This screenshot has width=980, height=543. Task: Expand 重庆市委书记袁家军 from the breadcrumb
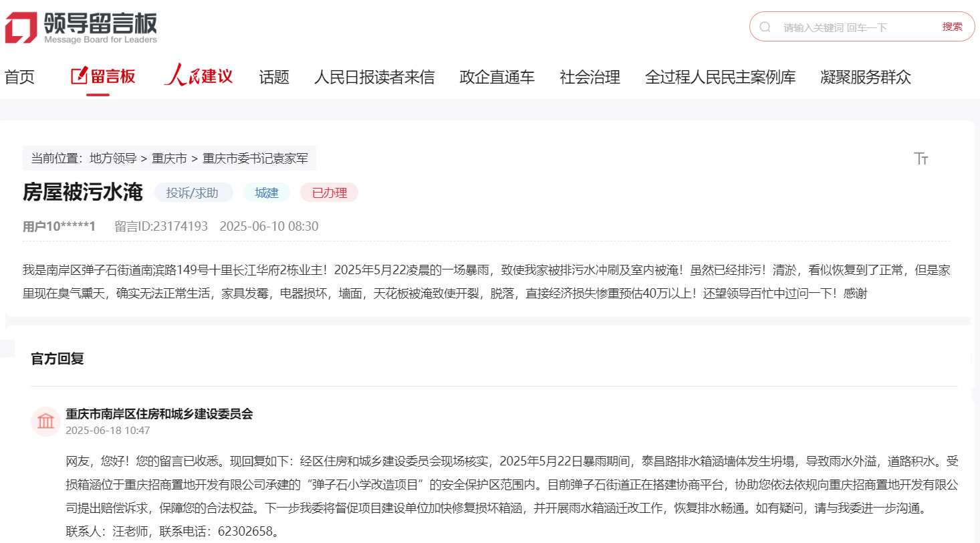coord(254,158)
